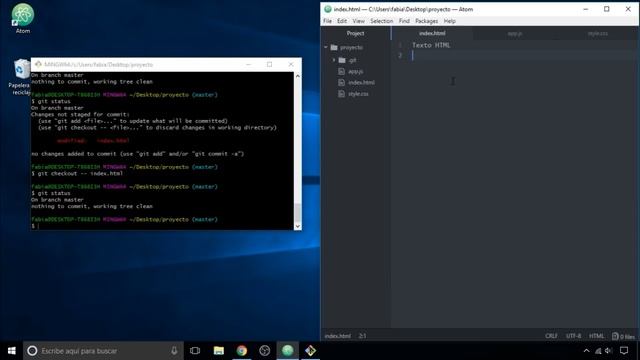Screen dimensions: 640x360
Task: Click cursor position 2:1 in status bar
Action: tap(362, 336)
